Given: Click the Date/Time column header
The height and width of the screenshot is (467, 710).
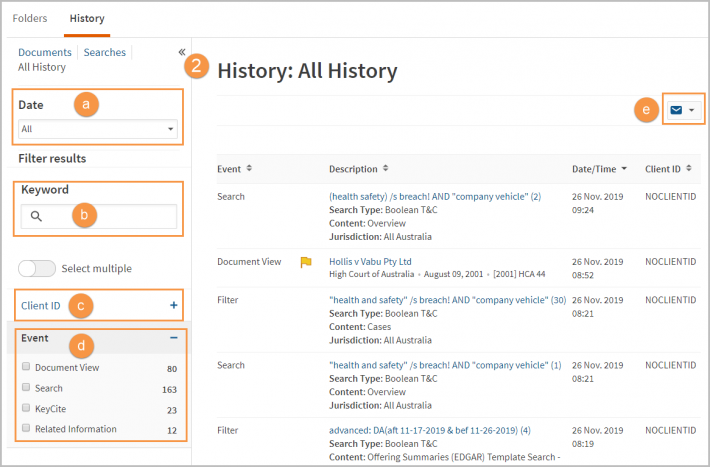Looking at the screenshot, I should 594,169.
